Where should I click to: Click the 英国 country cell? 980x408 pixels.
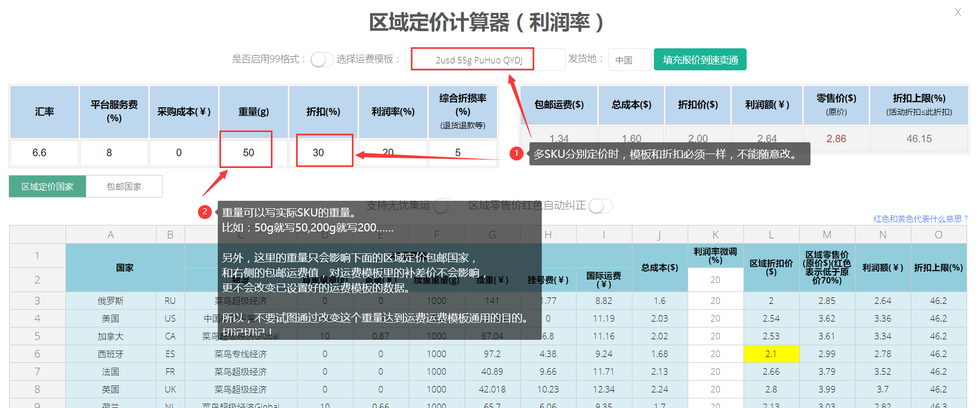[110, 389]
